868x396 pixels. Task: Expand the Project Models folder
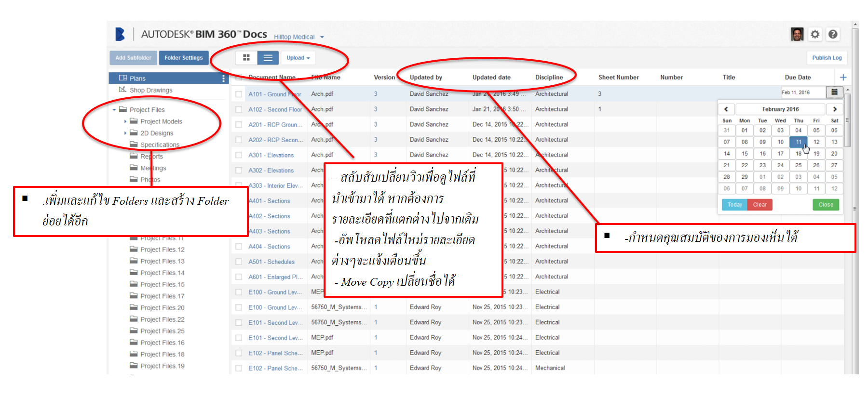click(125, 121)
